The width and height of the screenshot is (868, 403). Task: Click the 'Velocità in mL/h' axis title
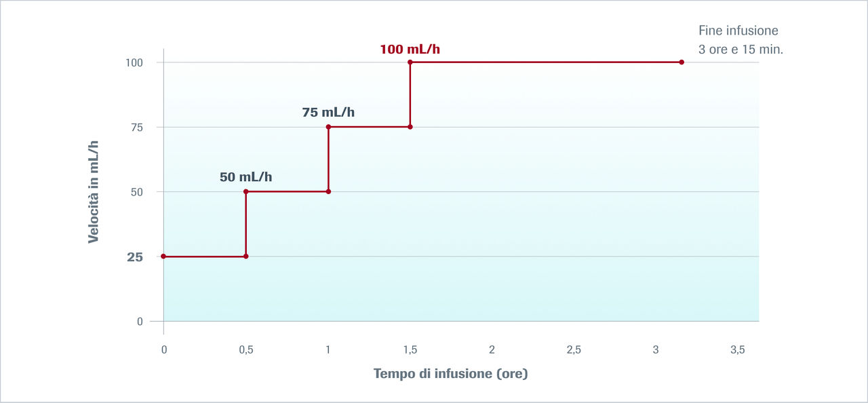tap(94, 192)
